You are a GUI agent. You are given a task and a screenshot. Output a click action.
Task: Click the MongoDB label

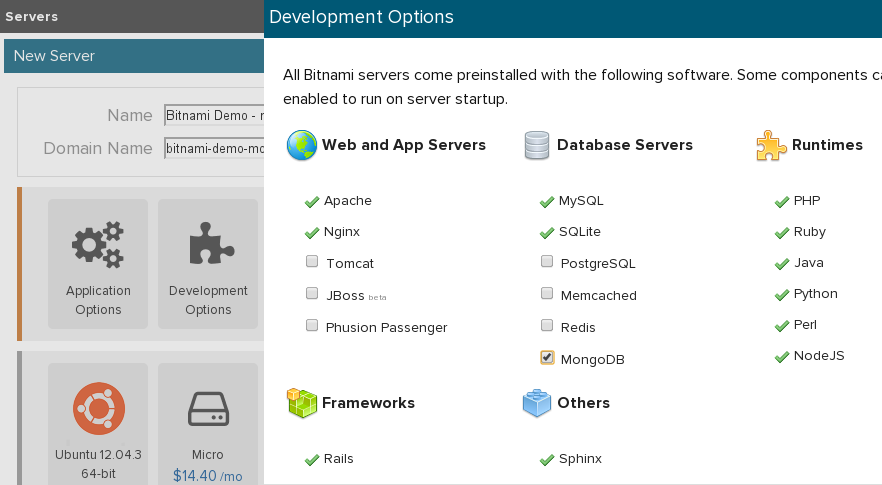coord(592,360)
